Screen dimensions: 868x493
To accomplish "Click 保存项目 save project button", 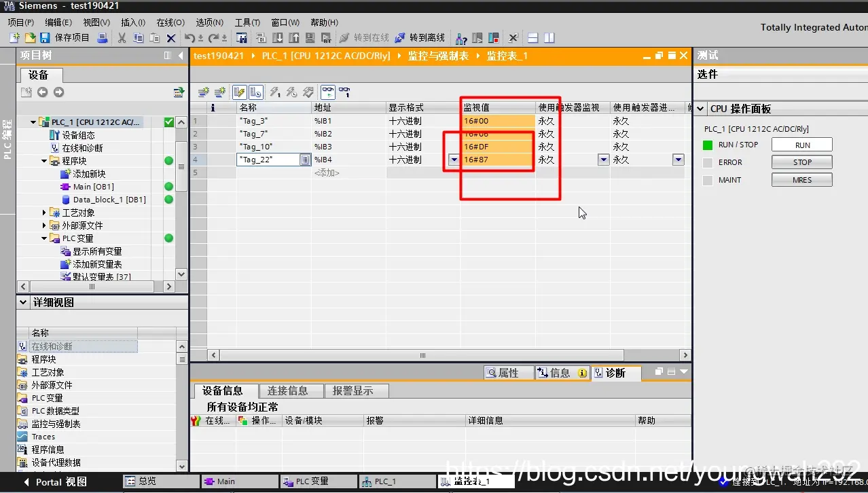I will coord(65,38).
